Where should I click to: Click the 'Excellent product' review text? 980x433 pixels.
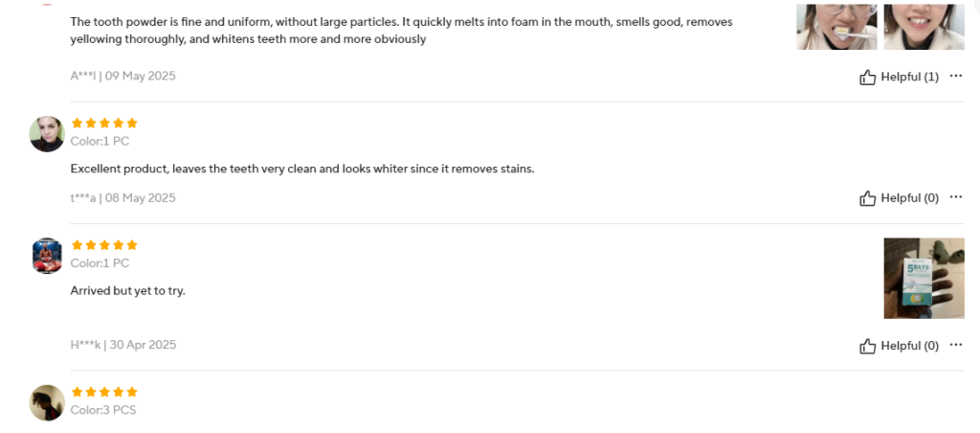coord(301,169)
